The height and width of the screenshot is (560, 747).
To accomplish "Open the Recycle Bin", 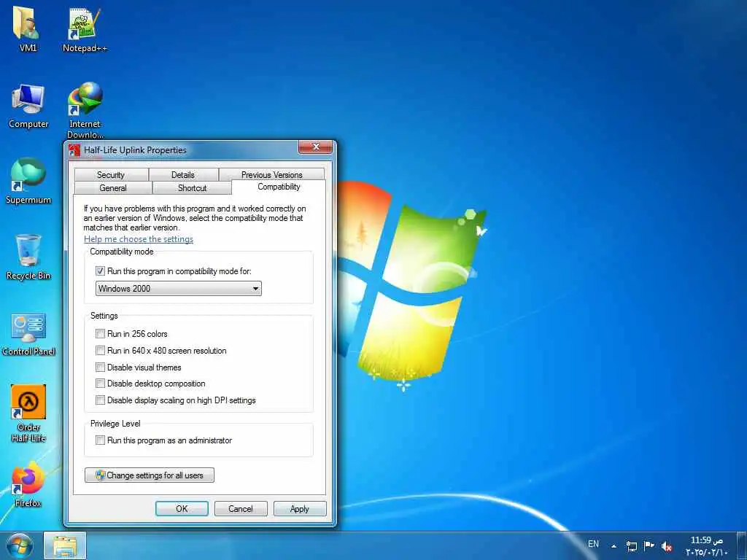I will pos(28,257).
